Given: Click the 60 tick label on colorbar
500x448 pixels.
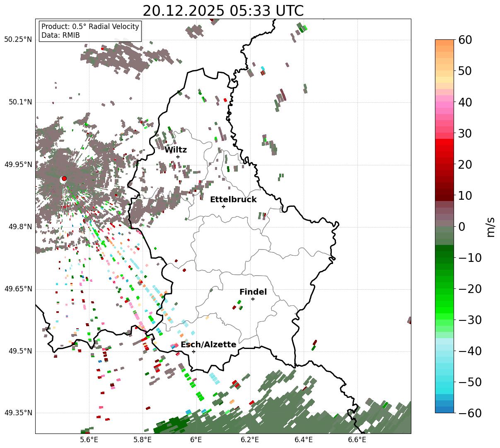Looking at the screenshot, I should point(465,40).
